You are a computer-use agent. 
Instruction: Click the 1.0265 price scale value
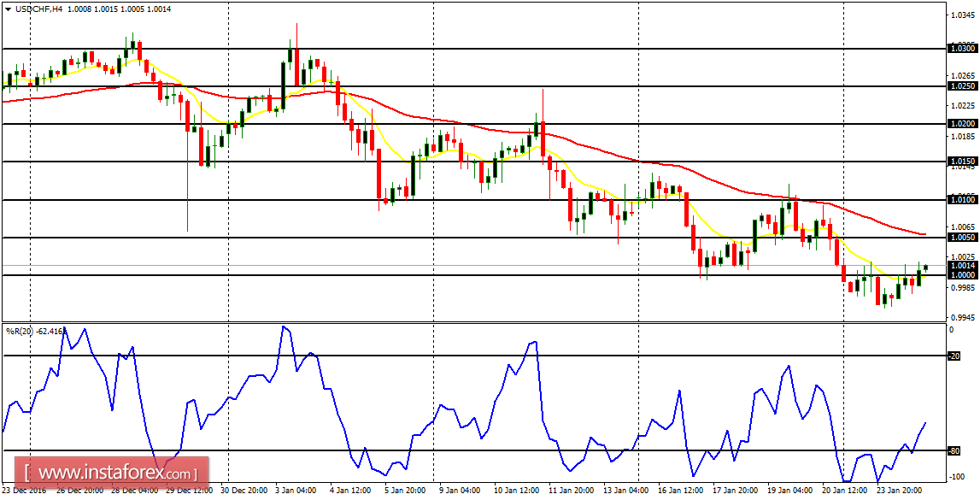tap(961, 75)
